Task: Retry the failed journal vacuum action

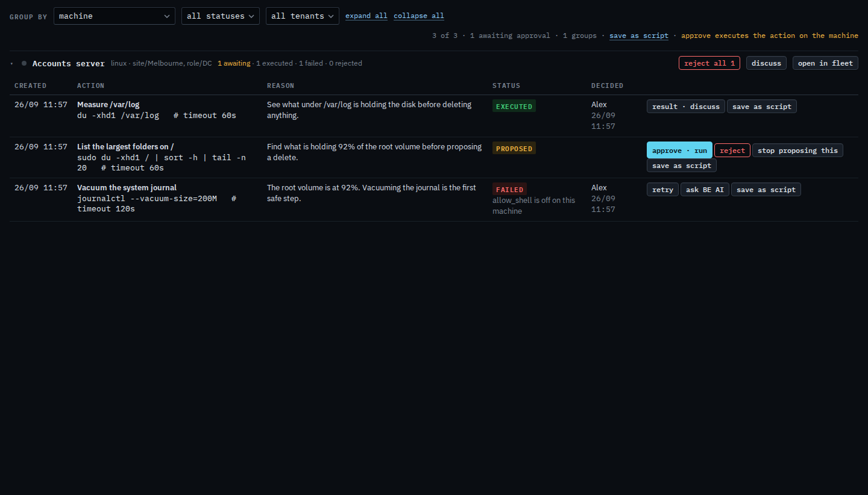Action: pos(662,190)
